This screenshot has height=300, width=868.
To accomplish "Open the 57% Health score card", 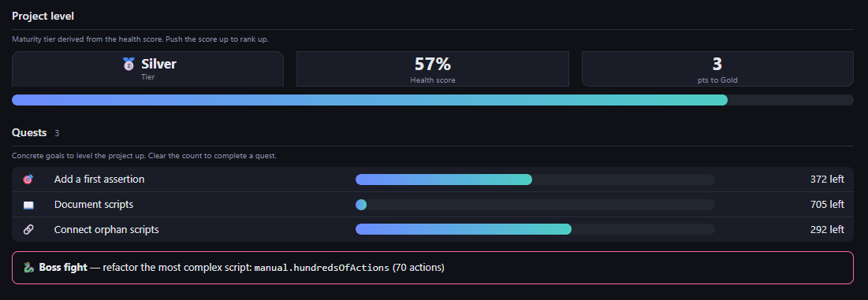I will click(x=433, y=69).
